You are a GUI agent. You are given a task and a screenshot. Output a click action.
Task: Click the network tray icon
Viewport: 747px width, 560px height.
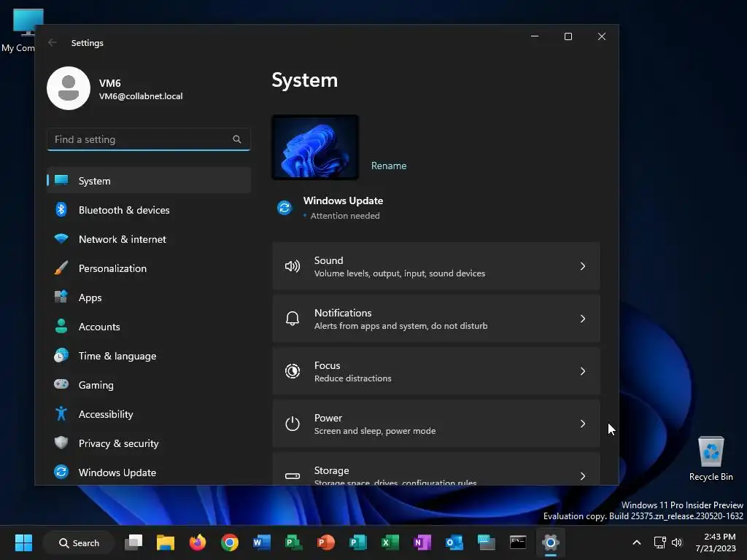coord(659,542)
